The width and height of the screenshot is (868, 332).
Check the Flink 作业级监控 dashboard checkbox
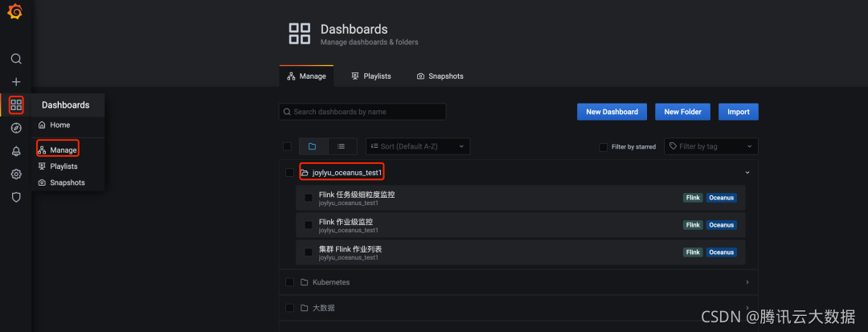pyautogui.click(x=309, y=225)
